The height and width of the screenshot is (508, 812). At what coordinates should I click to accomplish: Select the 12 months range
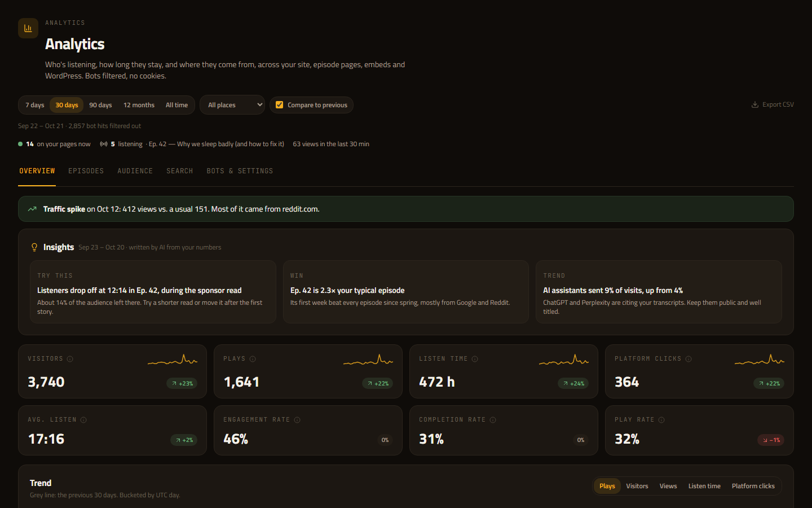(139, 105)
